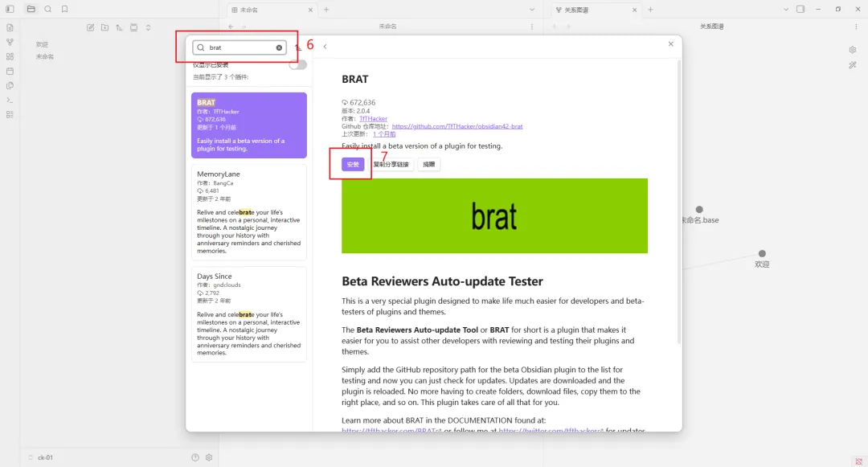Image resolution: width=868 pixels, height=467 pixels.
Task: Click the 安装 install button
Action: click(x=353, y=164)
